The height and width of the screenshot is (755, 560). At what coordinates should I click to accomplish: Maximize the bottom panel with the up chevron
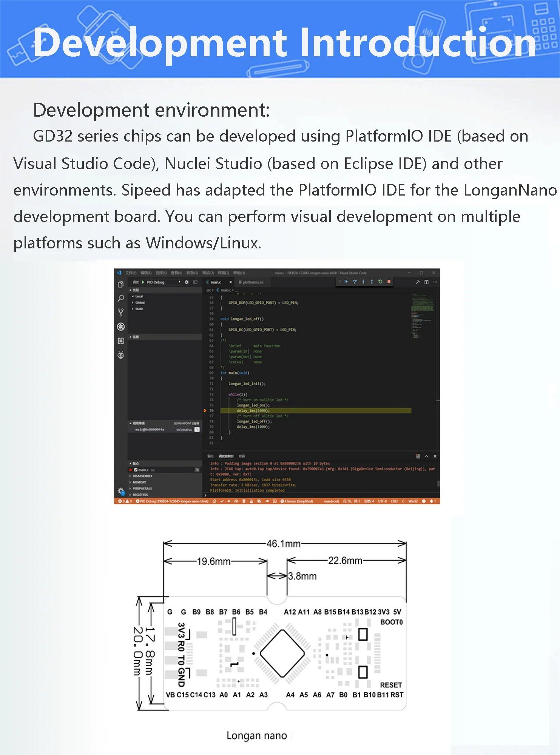coord(426,456)
